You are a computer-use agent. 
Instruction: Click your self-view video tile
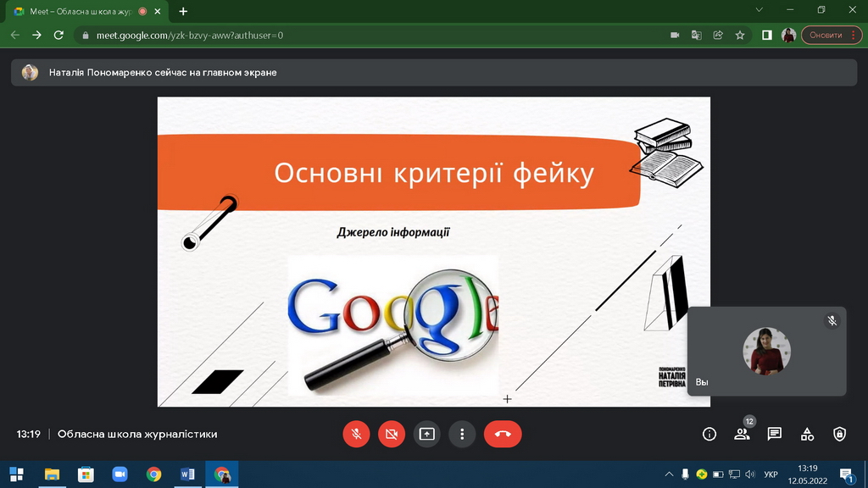(x=766, y=352)
